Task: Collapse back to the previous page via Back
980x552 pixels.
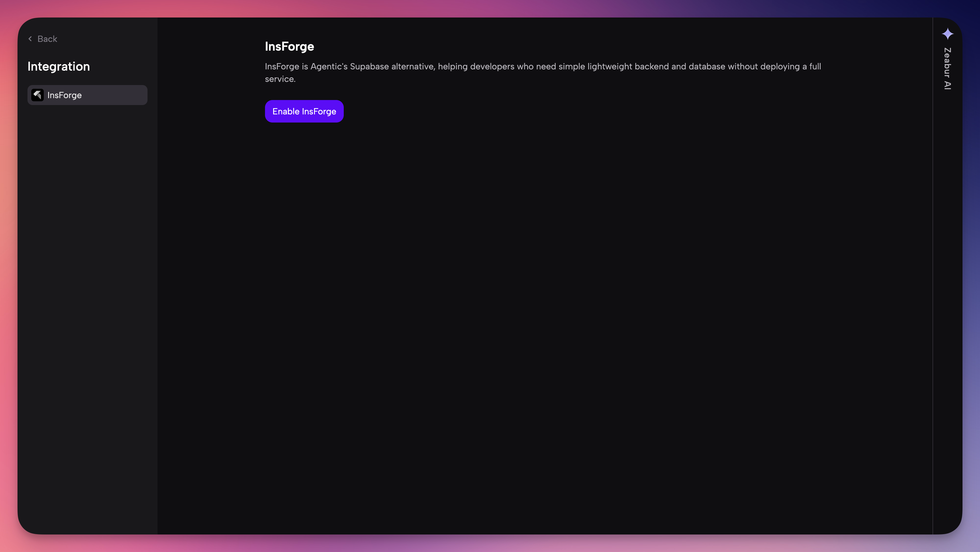Action: 42,38
